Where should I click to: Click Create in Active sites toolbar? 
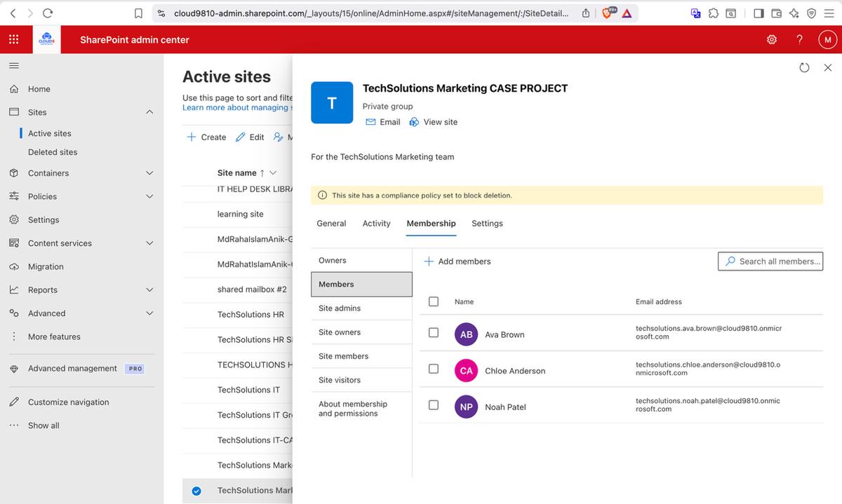pyautogui.click(x=206, y=137)
